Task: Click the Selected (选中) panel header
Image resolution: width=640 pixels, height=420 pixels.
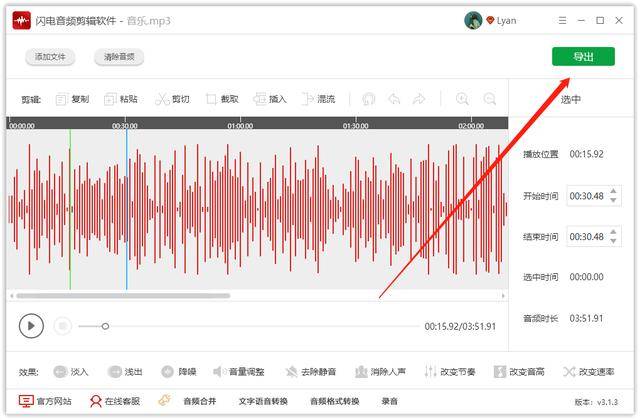Action: point(571,99)
